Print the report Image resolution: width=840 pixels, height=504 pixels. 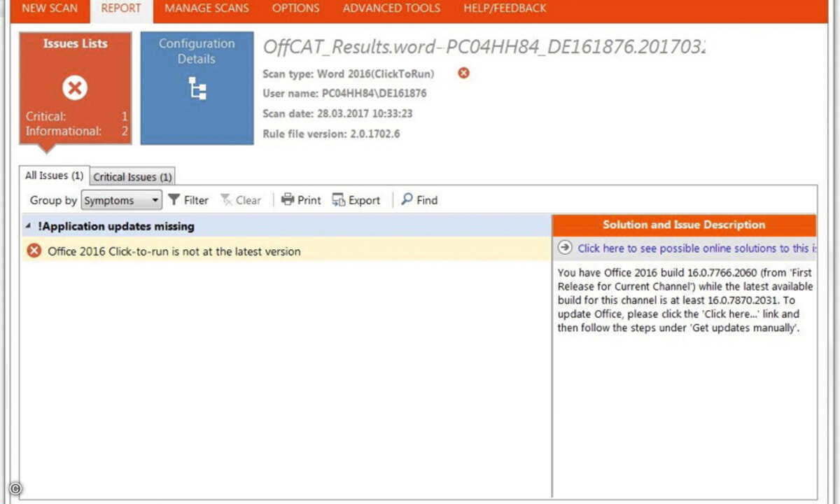(301, 200)
